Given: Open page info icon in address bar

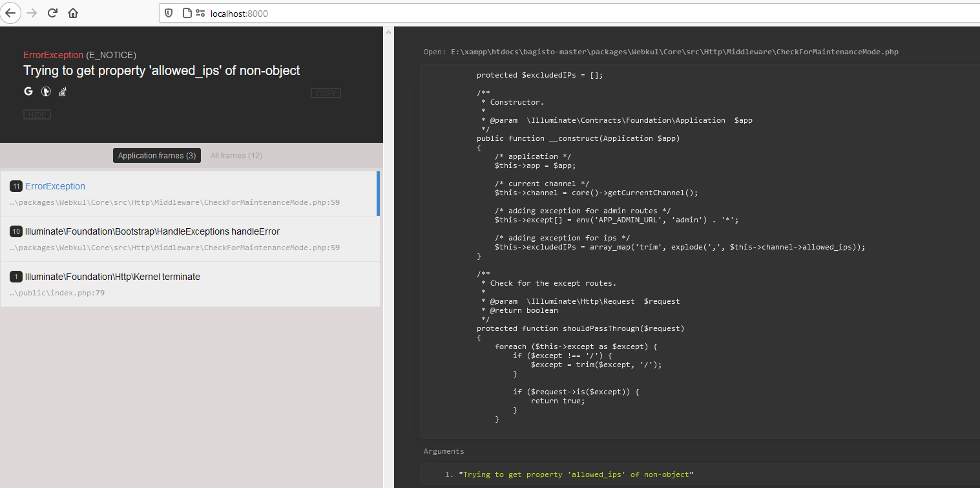Looking at the screenshot, I should pos(187,13).
